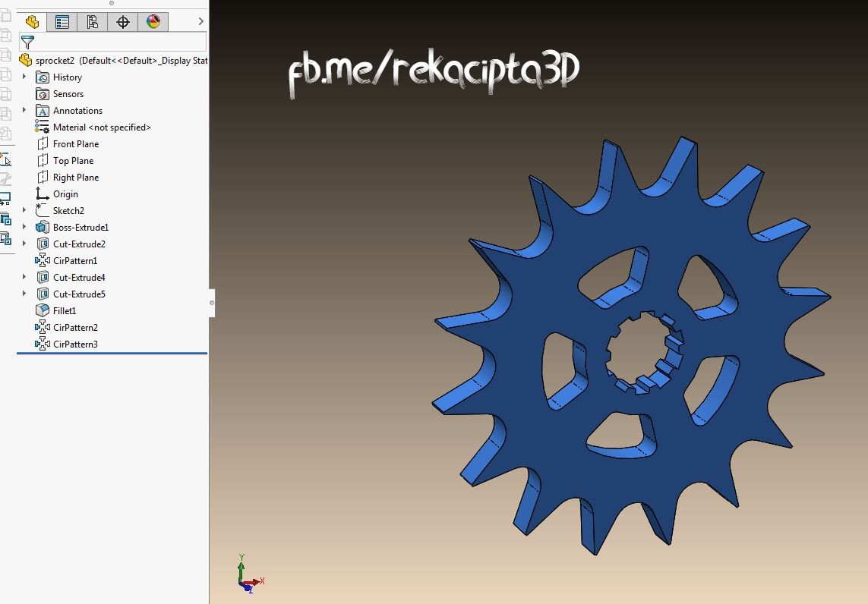The width and height of the screenshot is (868, 604).
Task: Select the Origin label
Action: (x=65, y=194)
